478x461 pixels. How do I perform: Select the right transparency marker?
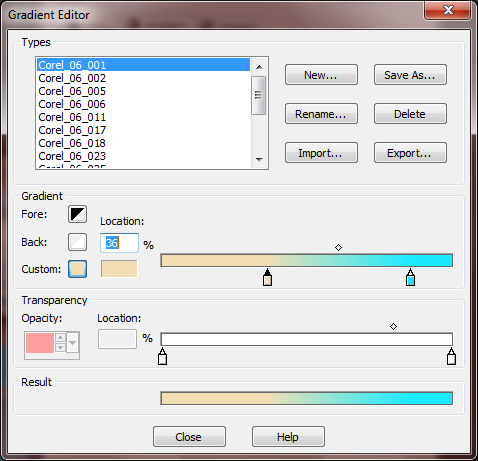click(x=451, y=356)
